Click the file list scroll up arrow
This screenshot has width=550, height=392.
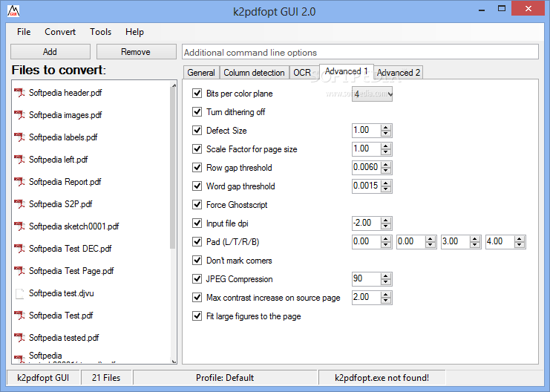[x=173, y=84]
